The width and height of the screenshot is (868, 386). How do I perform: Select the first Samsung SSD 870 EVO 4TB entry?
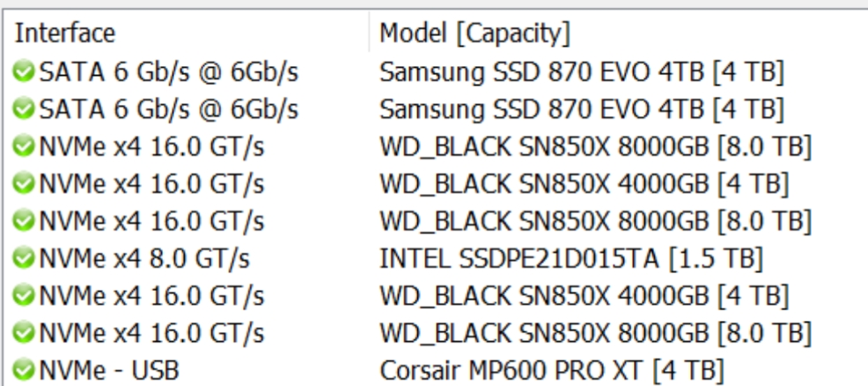(x=581, y=71)
